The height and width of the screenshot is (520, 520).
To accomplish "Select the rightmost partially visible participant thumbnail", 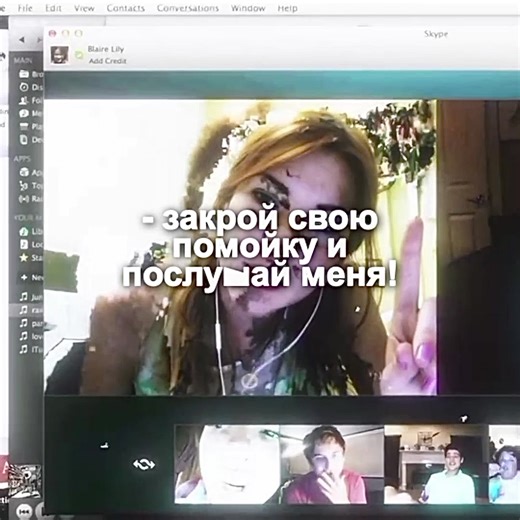I will pos(504,464).
